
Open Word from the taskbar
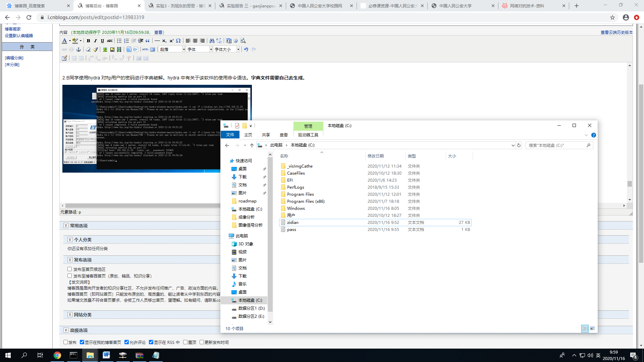click(106, 355)
